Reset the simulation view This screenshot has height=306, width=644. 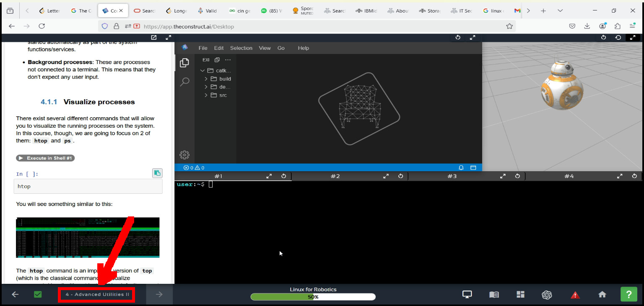pos(618,38)
